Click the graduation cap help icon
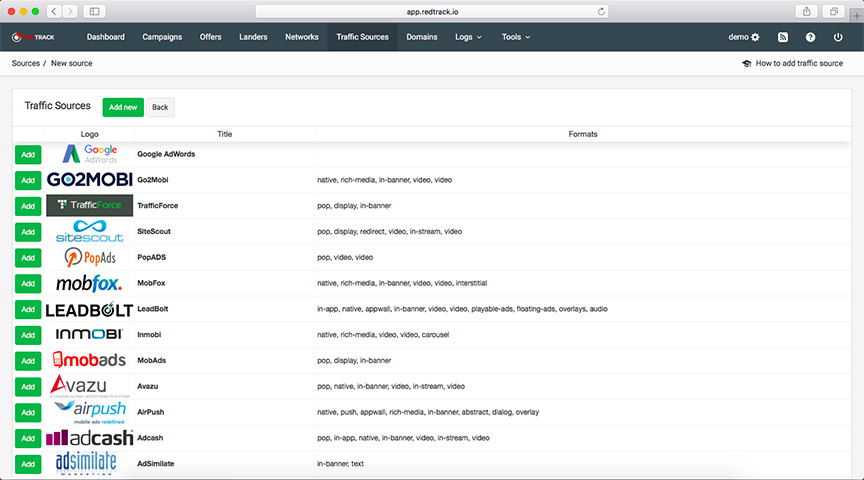This screenshot has width=864, height=480. (x=747, y=63)
